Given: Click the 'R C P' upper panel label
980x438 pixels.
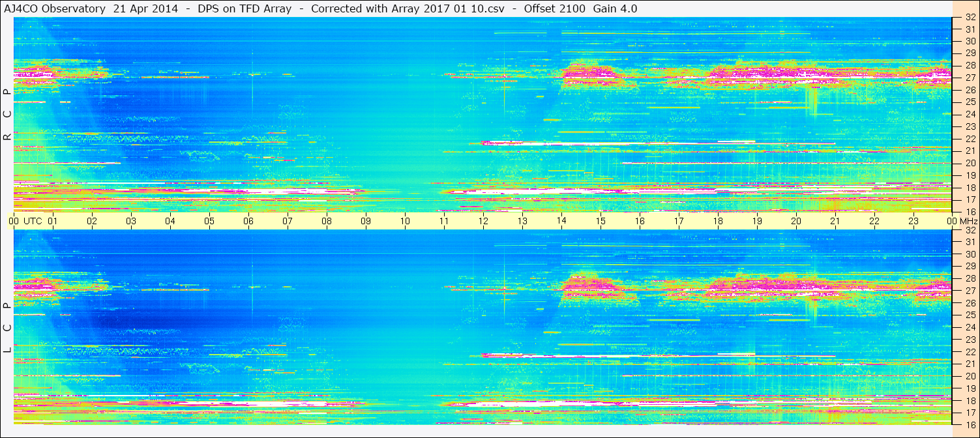Looking at the screenshot, I should pyautogui.click(x=7, y=115).
